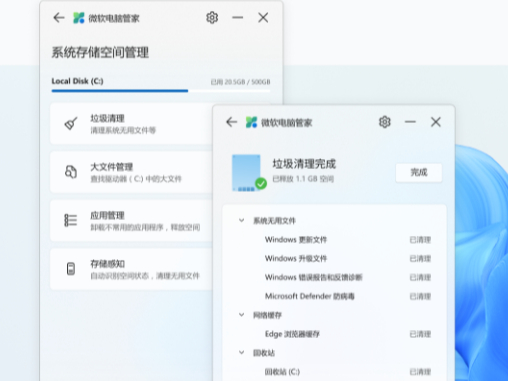The height and width of the screenshot is (381, 508).
Task: Collapse the 系统无用文件 group
Action: 241,220
